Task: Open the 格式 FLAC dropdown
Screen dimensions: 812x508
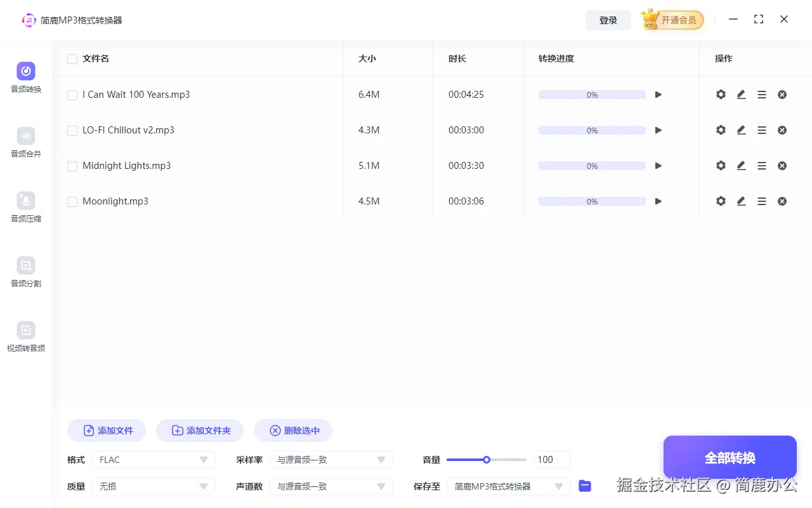Action: 154,460
